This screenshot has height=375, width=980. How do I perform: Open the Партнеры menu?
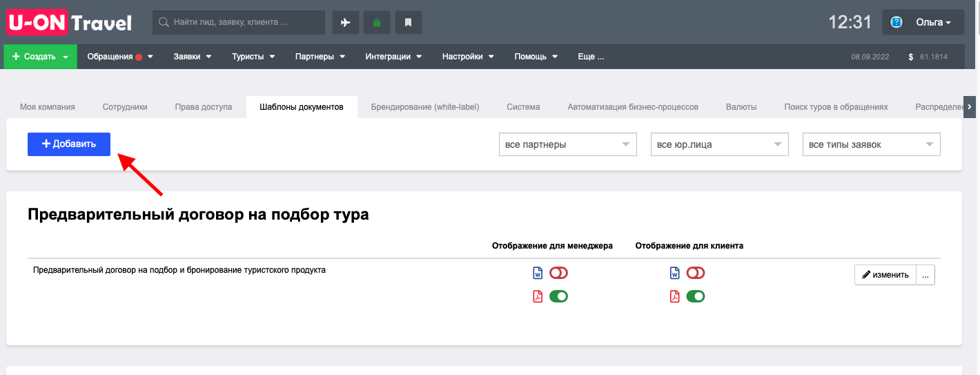click(320, 57)
